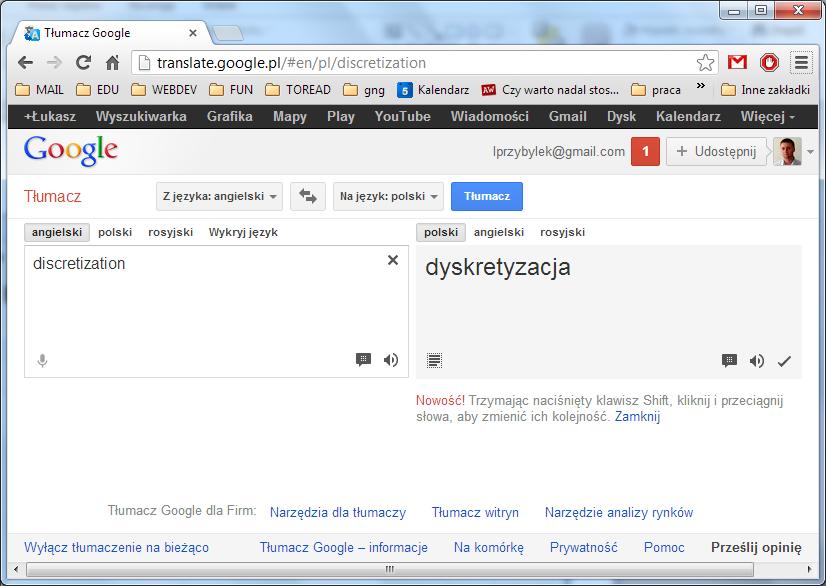This screenshot has width=826, height=586.
Task: Select target language tab rosyjski
Action: tap(563, 232)
